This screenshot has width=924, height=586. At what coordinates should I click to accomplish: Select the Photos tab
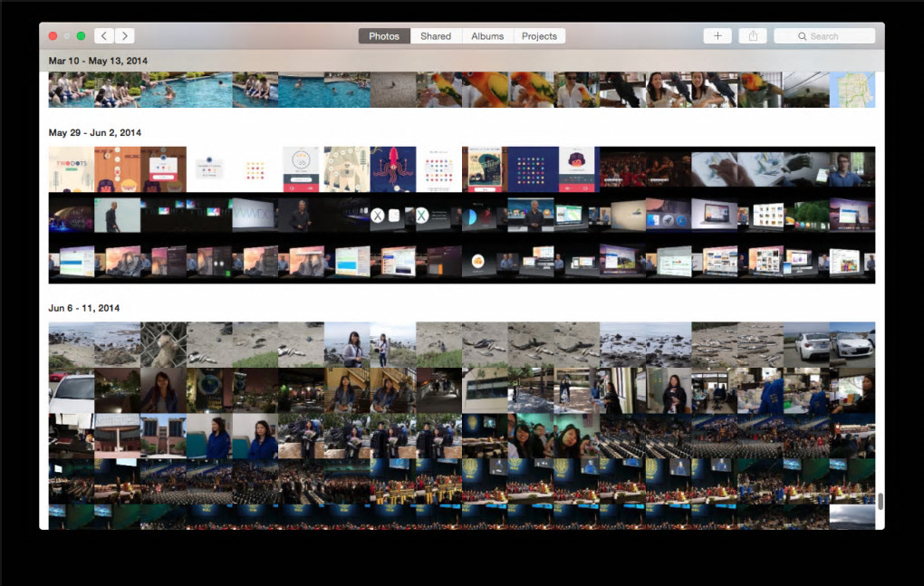384,36
